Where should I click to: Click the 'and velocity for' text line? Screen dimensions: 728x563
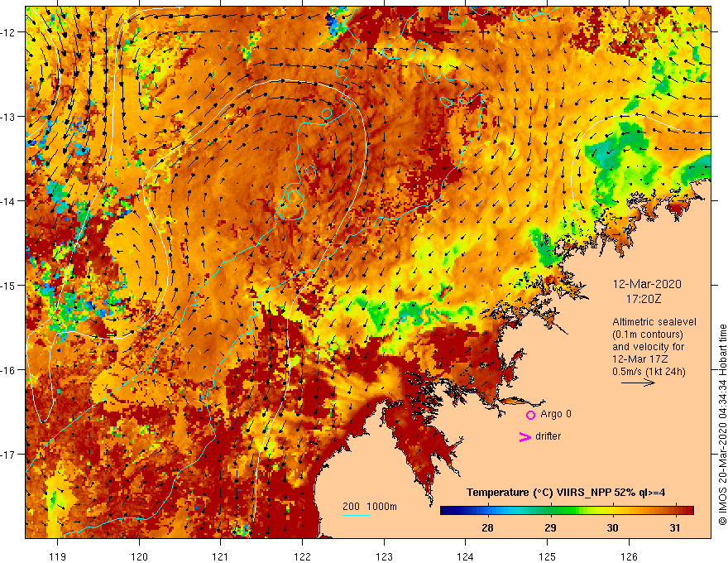coord(648,347)
